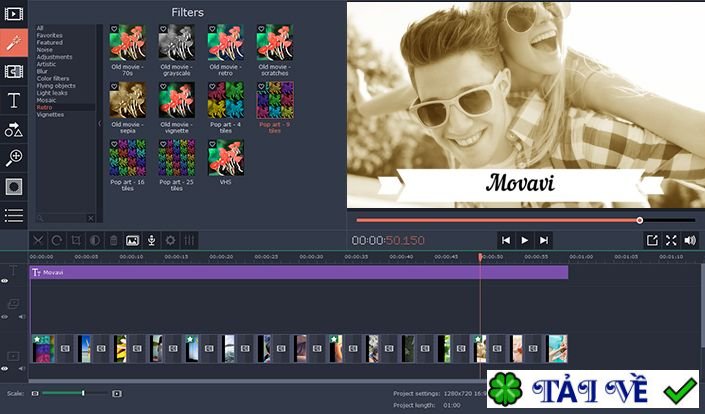Click the record audio microphone icon
Viewport: 705px width, 414px height.
[x=151, y=240]
